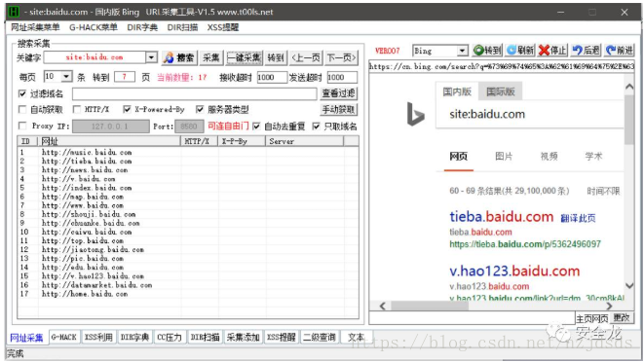Open the 时间不限 time filter
This screenshot has width=644, height=362.
pos(603,192)
